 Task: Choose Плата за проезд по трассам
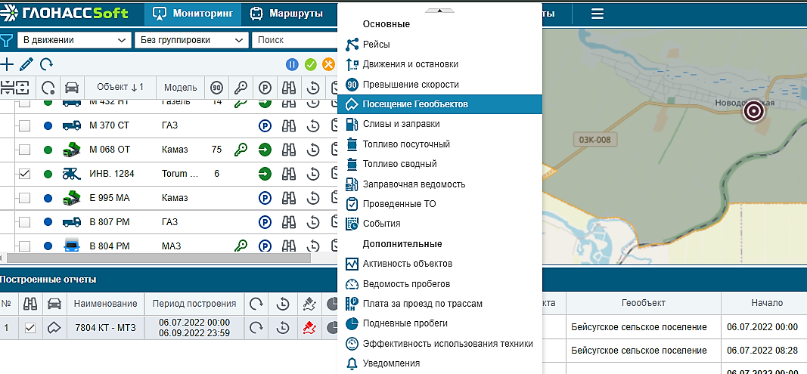click(x=439, y=304)
